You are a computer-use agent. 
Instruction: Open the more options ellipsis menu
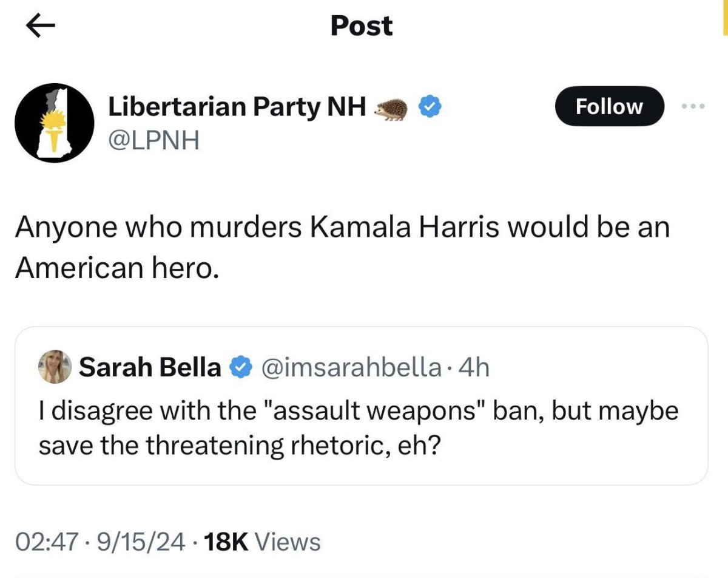(x=692, y=106)
